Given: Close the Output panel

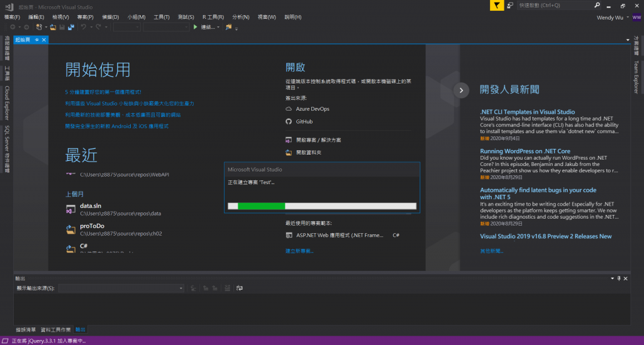Looking at the screenshot, I should point(626,278).
